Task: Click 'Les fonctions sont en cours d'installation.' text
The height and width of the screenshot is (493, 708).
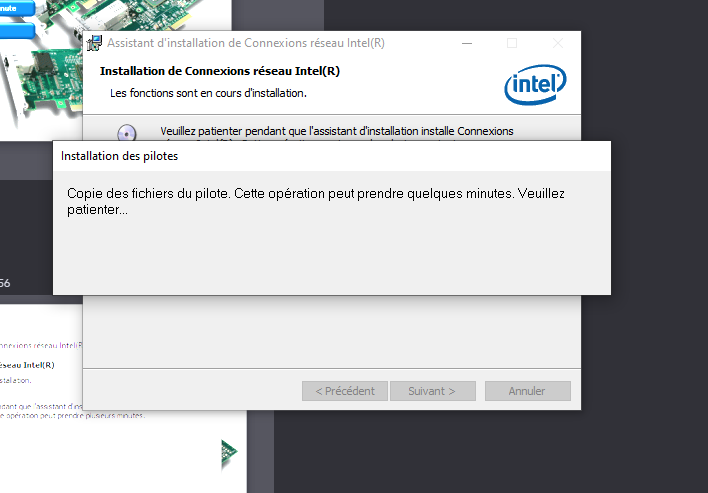Action: pyautogui.click(x=208, y=93)
